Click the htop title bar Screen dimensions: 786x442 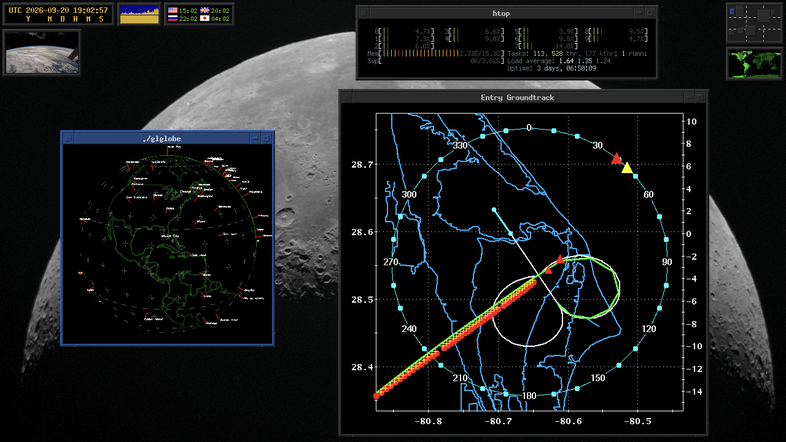501,13
